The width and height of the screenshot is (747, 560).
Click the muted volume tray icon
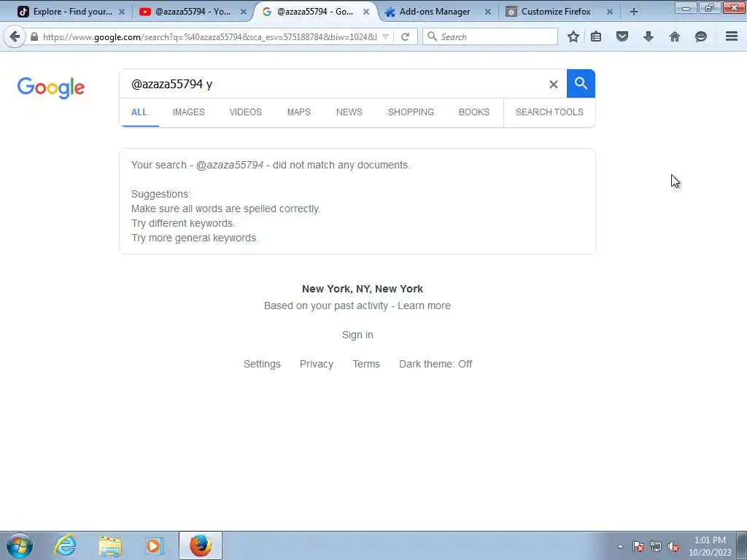point(673,546)
